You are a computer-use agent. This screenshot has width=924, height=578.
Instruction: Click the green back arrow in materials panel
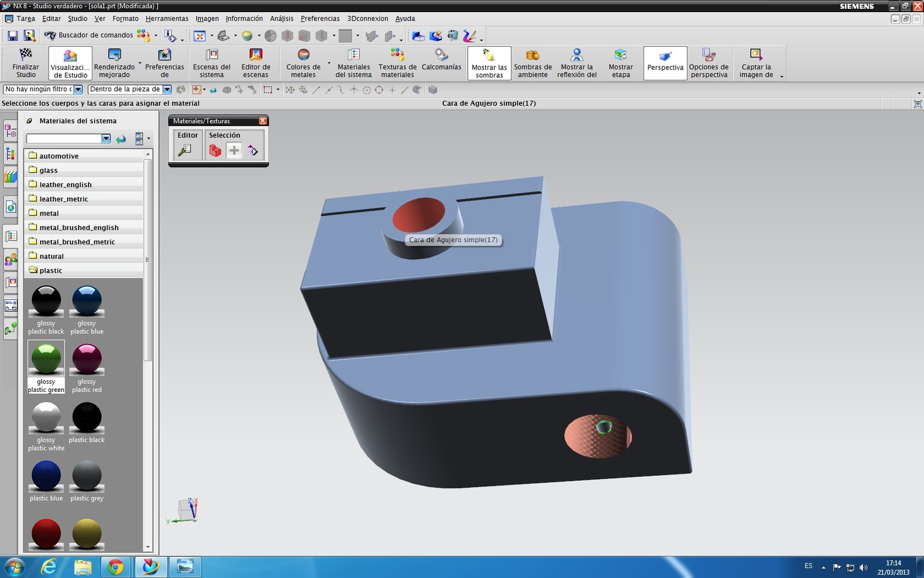[x=121, y=139]
